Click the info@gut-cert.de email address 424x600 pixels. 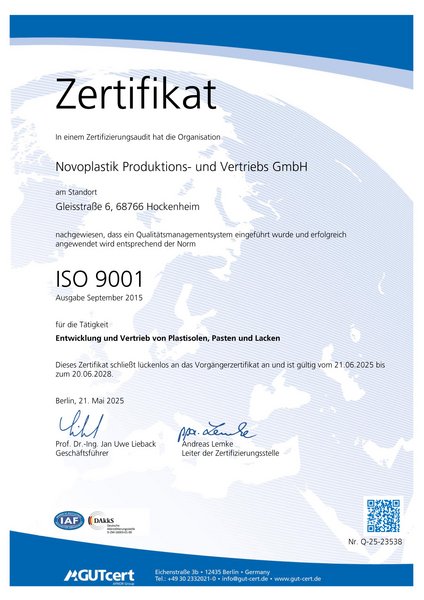[x=245, y=579]
